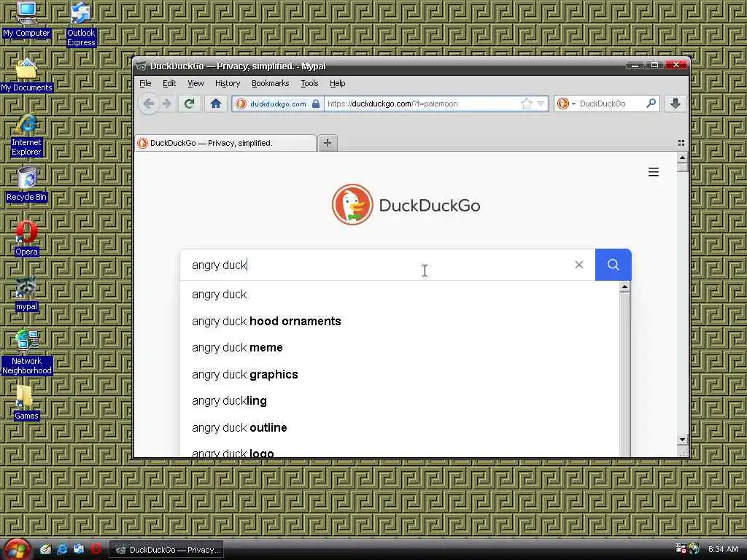
Task: Select the 'DuckDuckGo — Privacy, simplified.' tab
Action: [225, 143]
